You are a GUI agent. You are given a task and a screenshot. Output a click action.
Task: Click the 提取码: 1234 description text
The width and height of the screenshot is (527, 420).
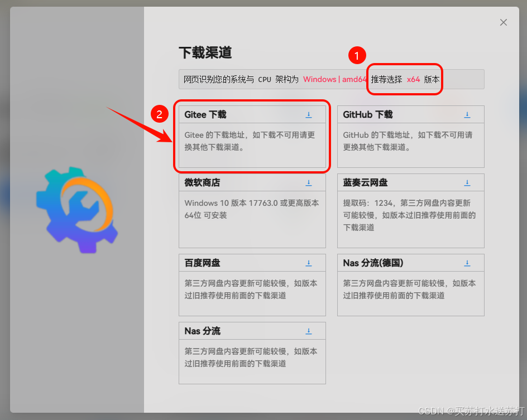(x=409, y=215)
